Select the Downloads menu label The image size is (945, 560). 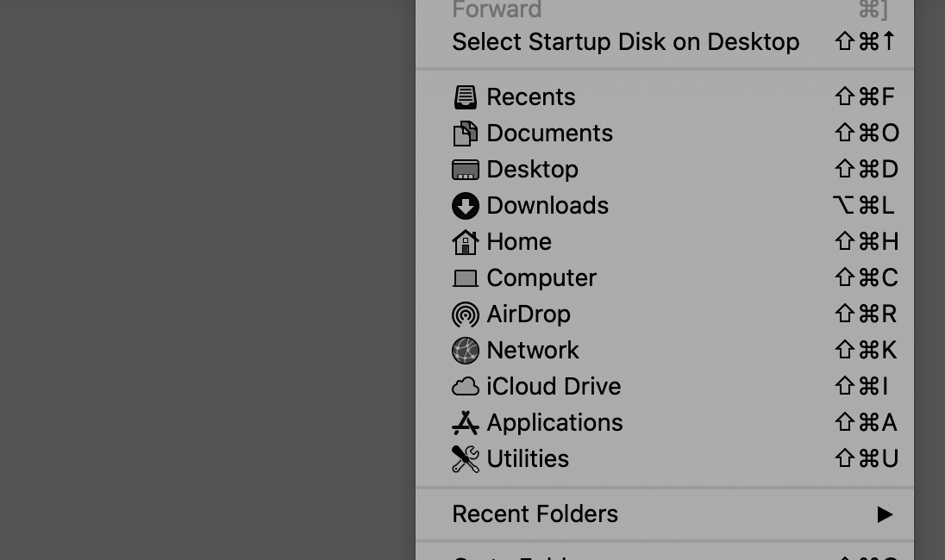tap(548, 206)
